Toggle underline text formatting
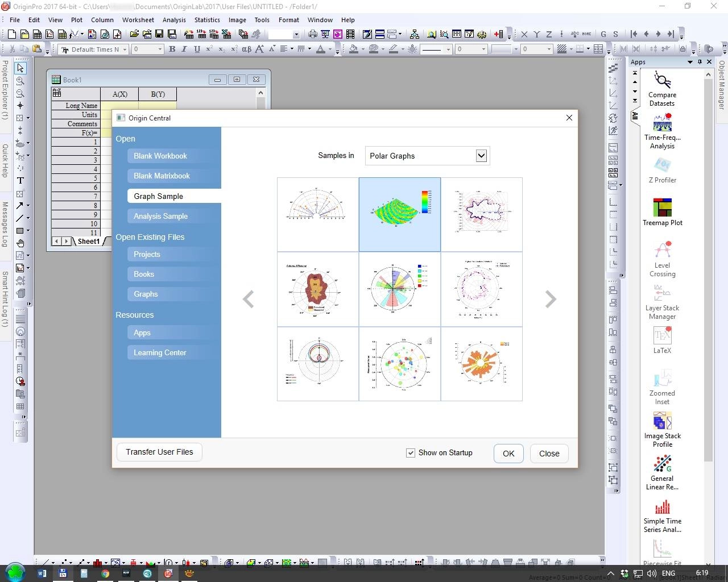Image resolution: width=728 pixels, height=582 pixels. point(197,49)
